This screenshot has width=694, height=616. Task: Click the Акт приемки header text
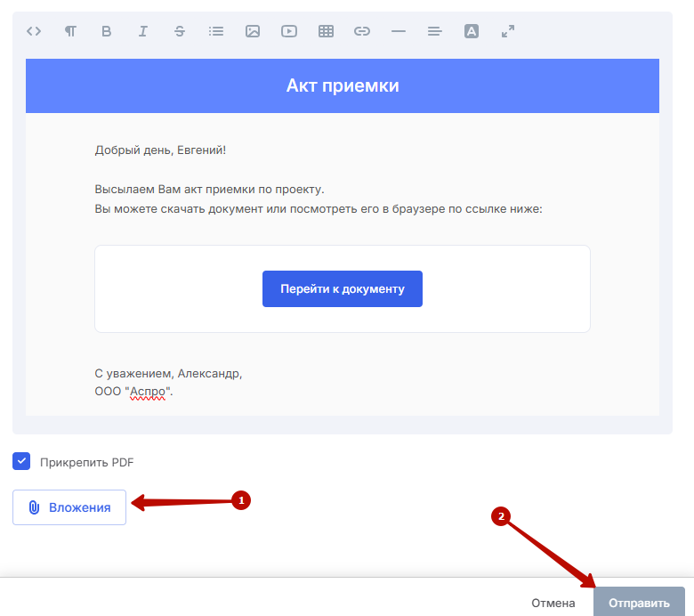point(343,85)
